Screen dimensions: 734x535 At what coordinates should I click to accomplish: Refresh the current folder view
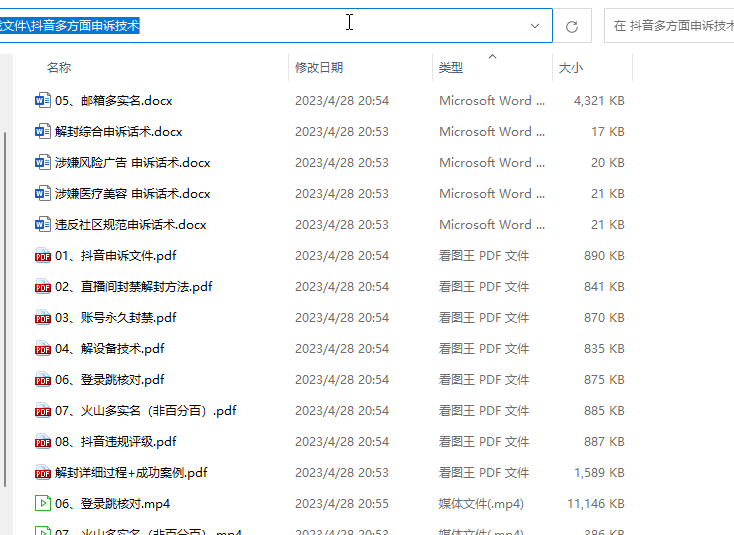tap(572, 26)
